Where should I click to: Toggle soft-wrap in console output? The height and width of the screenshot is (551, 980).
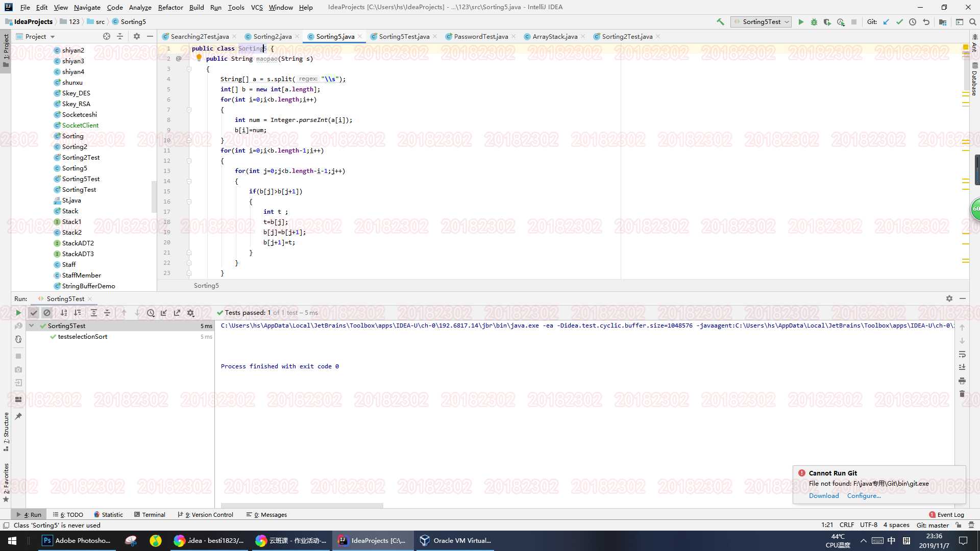click(x=962, y=354)
